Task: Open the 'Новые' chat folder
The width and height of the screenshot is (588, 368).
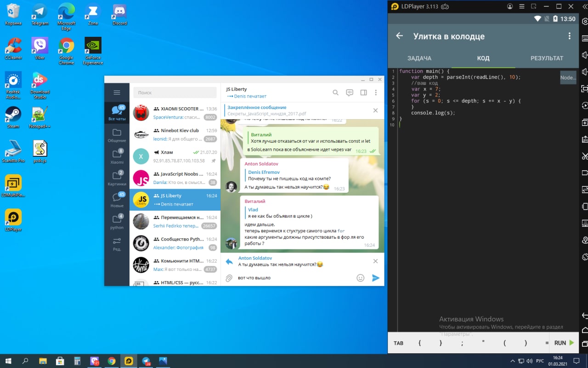Action: point(117,201)
